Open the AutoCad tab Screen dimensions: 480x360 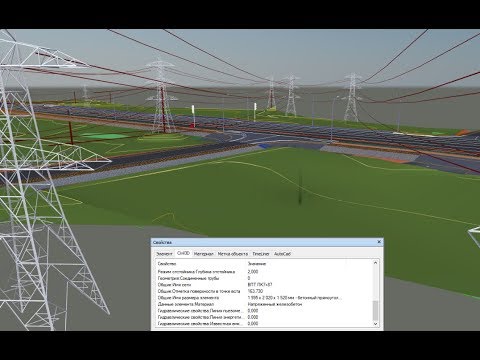pyautogui.click(x=282, y=254)
